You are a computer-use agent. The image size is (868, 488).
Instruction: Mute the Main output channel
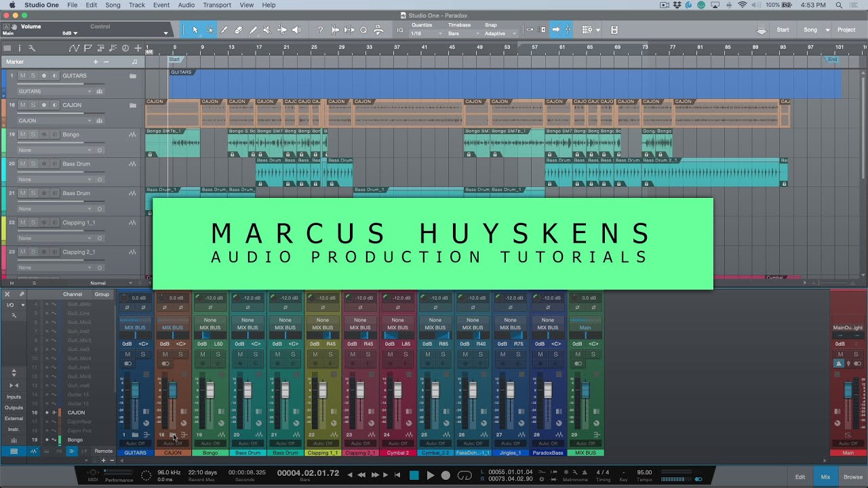click(x=840, y=354)
